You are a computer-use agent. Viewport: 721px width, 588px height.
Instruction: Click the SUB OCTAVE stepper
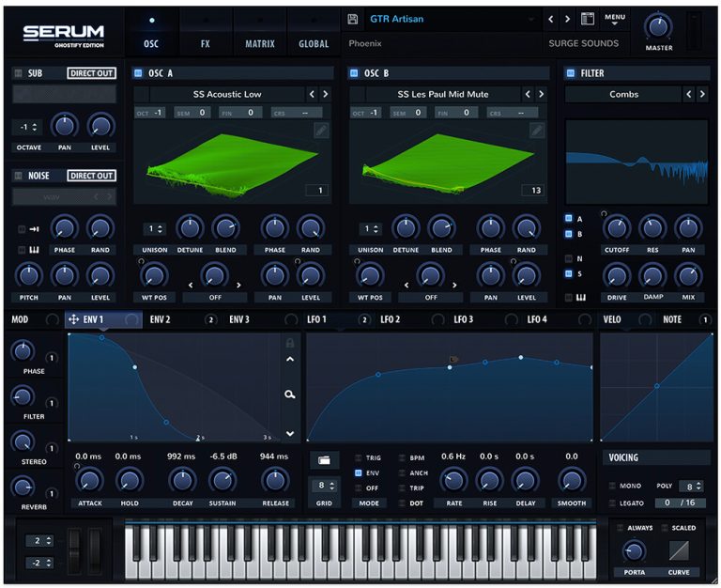pos(28,127)
